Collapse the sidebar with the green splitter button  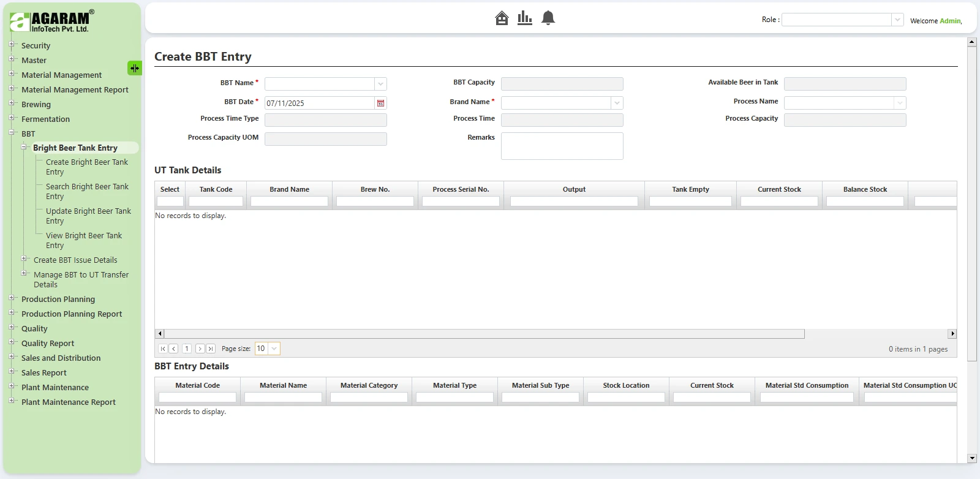(134, 68)
